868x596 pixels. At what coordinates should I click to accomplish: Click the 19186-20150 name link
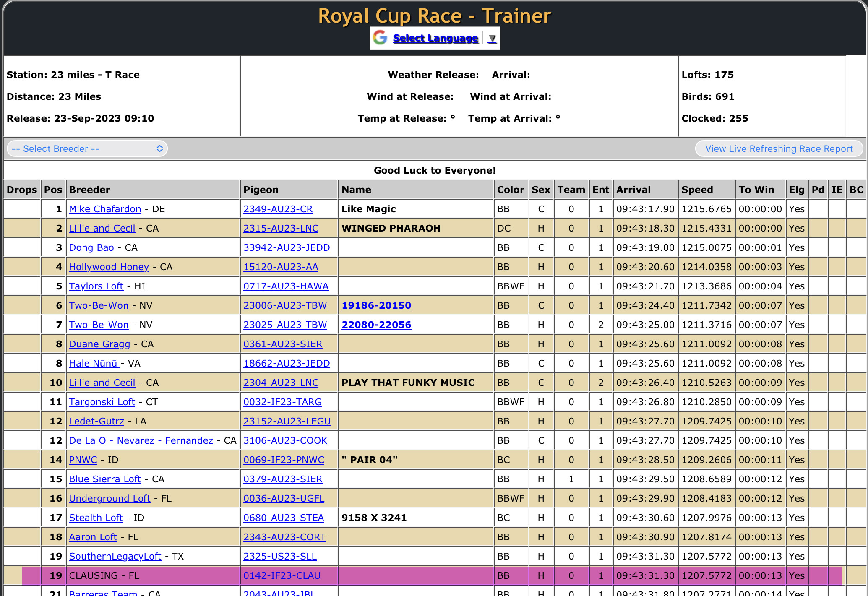point(376,305)
